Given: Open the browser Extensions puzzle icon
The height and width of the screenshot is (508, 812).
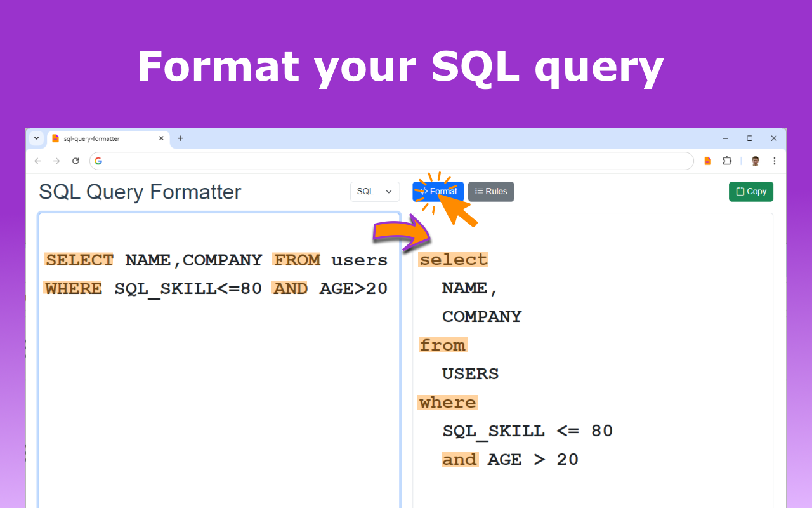Looking at the screenshot, I should click(727, 161).
